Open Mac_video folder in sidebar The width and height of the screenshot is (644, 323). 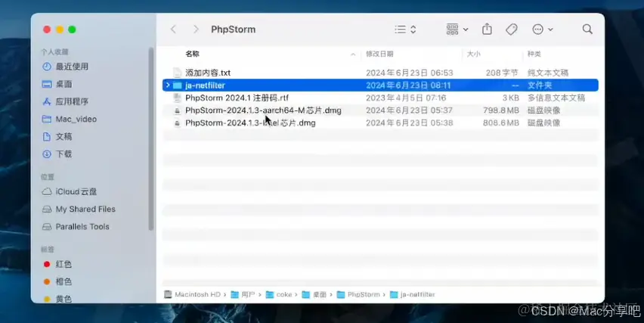tap(70, 120)
